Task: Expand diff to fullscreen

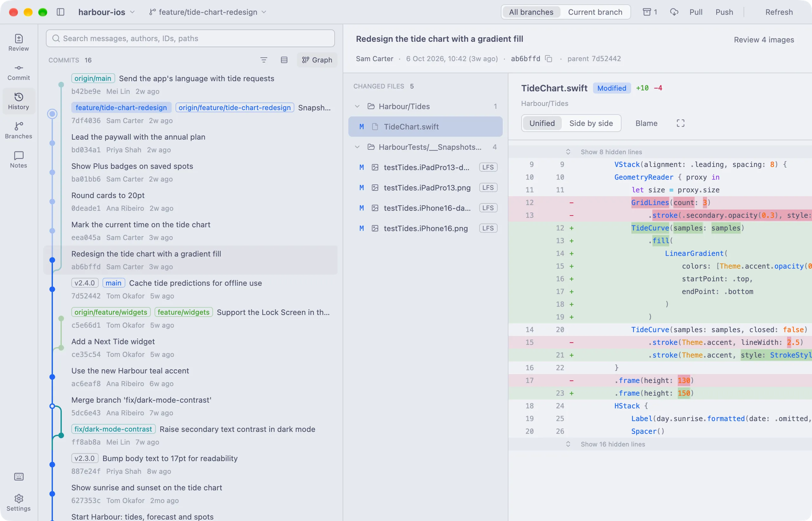Action: click(680, 123)
